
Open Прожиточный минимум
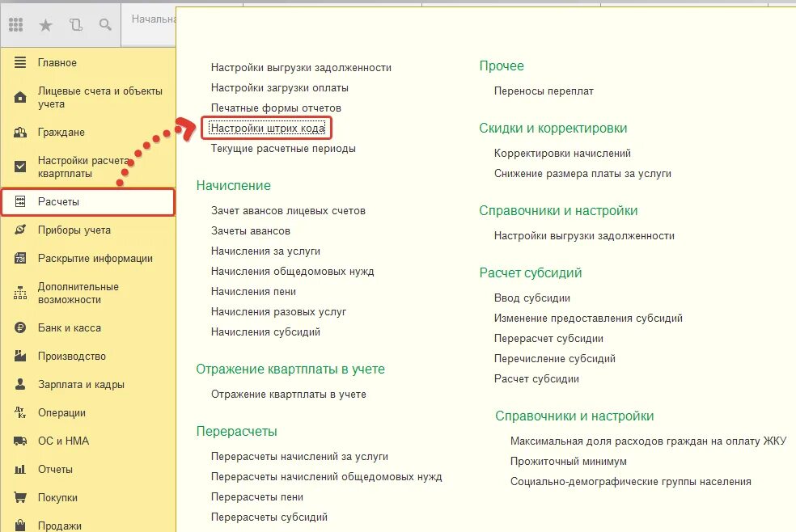(x=569, y=462)
